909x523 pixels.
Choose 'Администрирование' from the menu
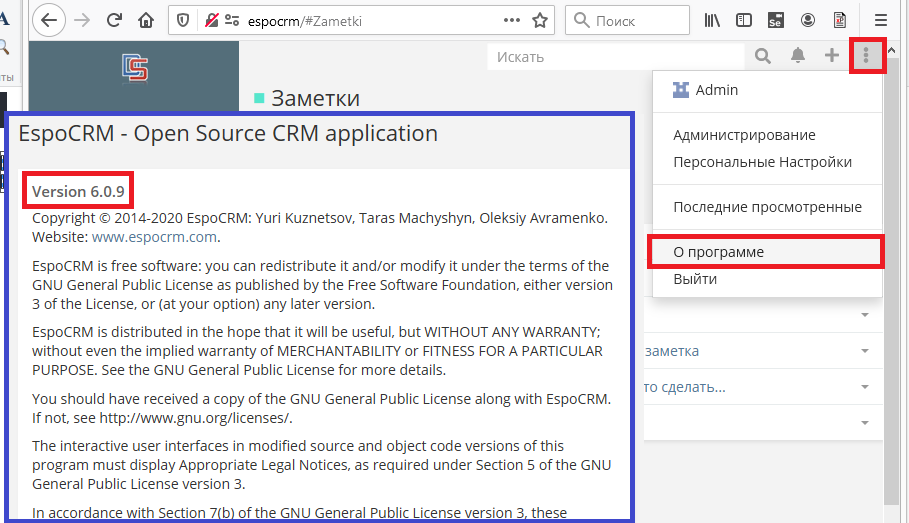coord(744,135)
